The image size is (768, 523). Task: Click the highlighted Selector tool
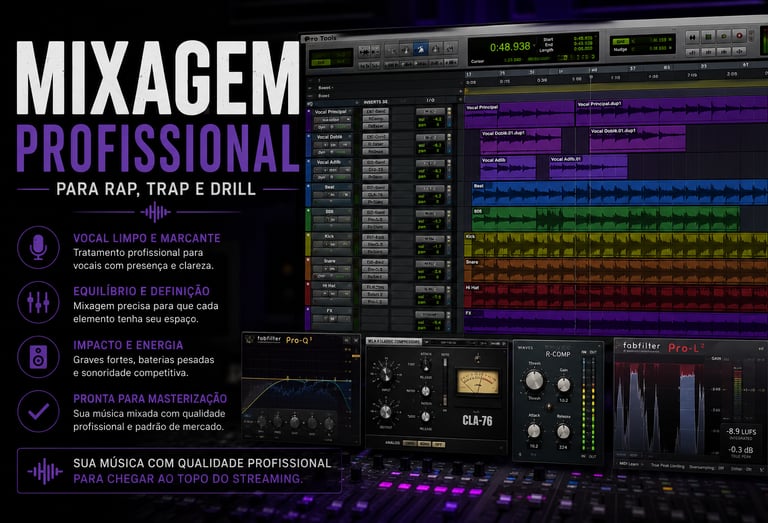tap(420, 49)
